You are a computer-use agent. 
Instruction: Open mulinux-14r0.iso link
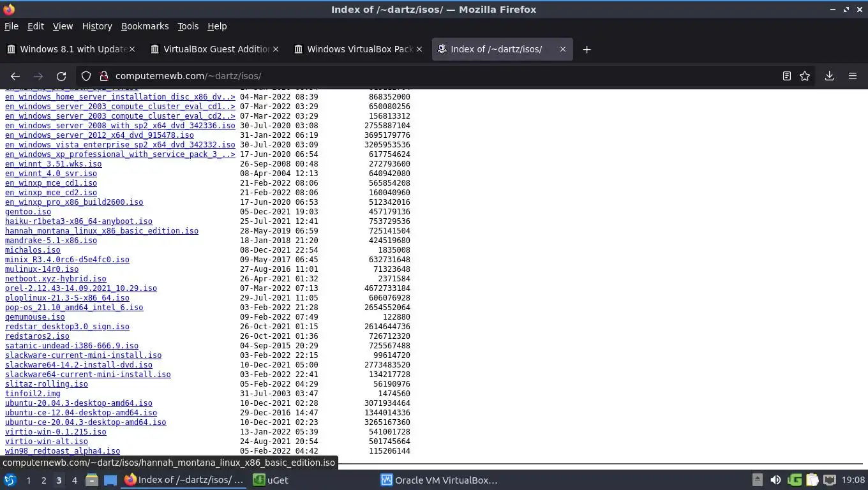click(41, 269)
